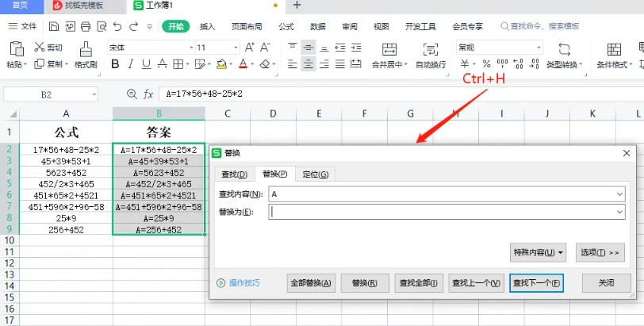Click Replace (替换) button

click(365, 283)
